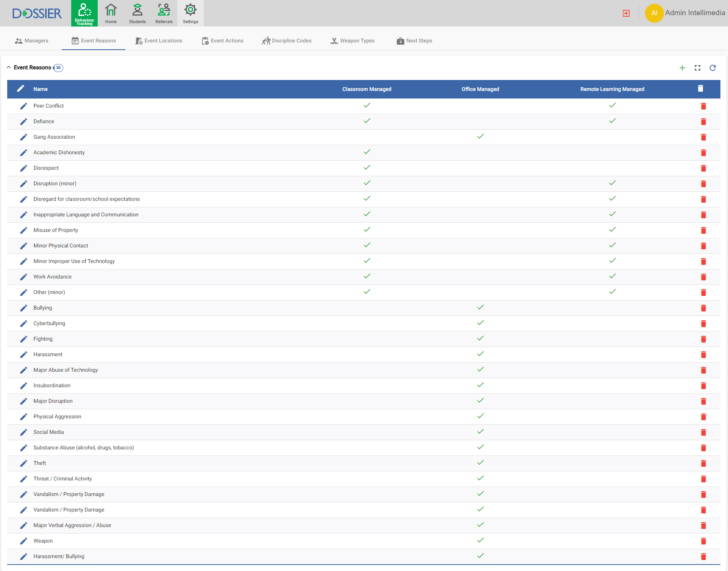Collapse the Event Reasons panel
This screenshot has width=728, height=571.
click(9, 67)
